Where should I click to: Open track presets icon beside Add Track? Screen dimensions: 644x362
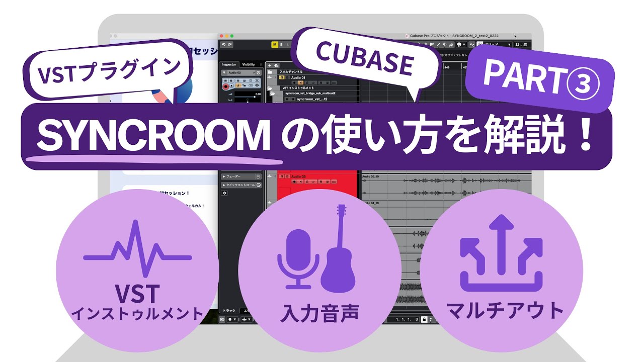(x=276, y=65)
